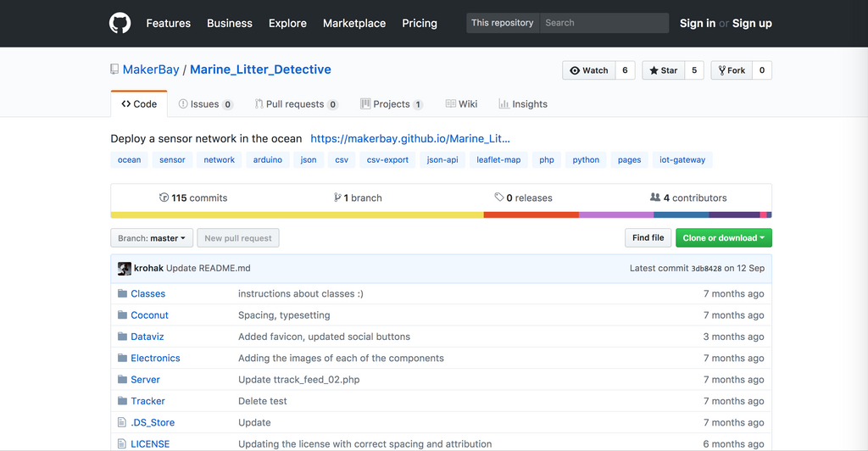Click the GitHub Octocat logo

pyautogui.click(x=120, y=23)
